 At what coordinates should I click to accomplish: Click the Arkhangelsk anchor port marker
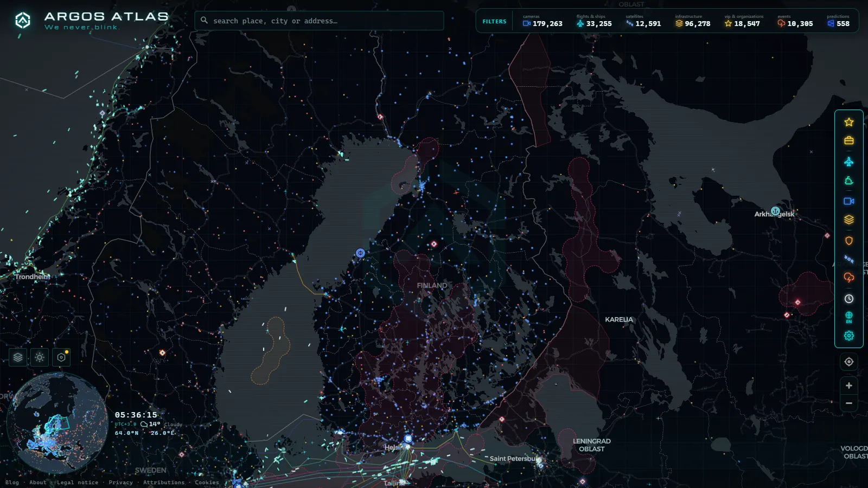(x=775, y=211)
